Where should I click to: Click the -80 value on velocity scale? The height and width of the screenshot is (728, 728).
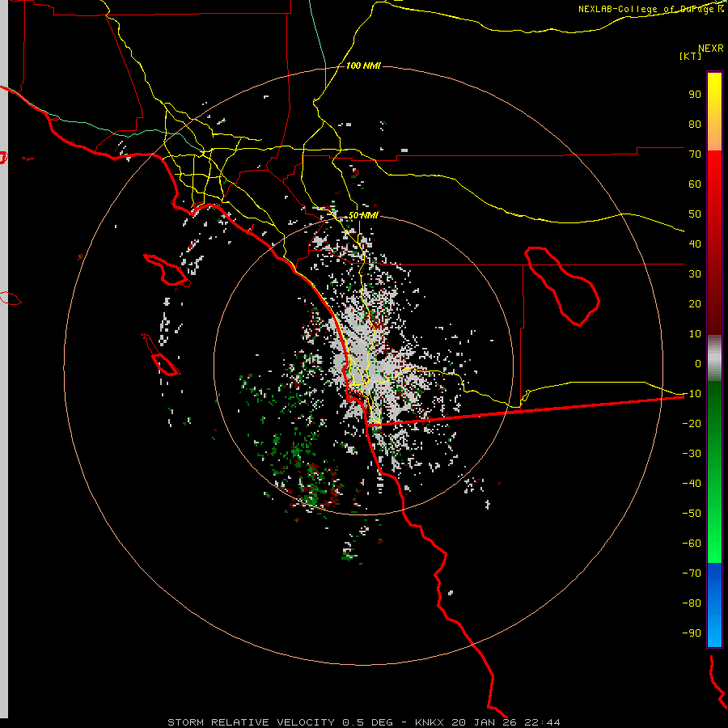[692, 603]
